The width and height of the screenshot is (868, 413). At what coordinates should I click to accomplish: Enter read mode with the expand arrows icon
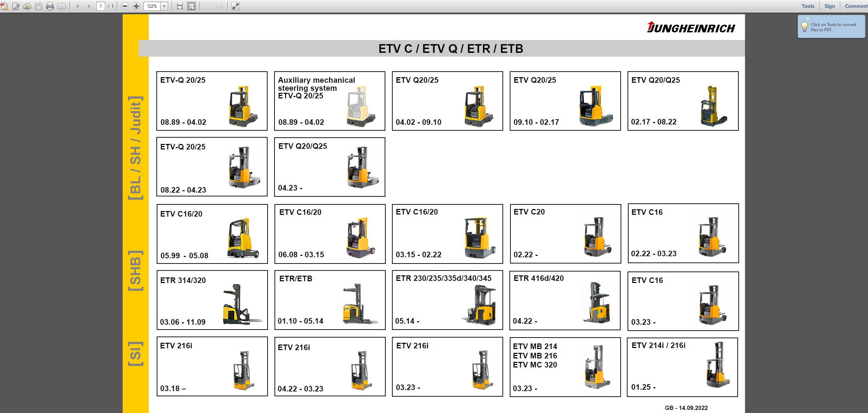coord(236,6)
